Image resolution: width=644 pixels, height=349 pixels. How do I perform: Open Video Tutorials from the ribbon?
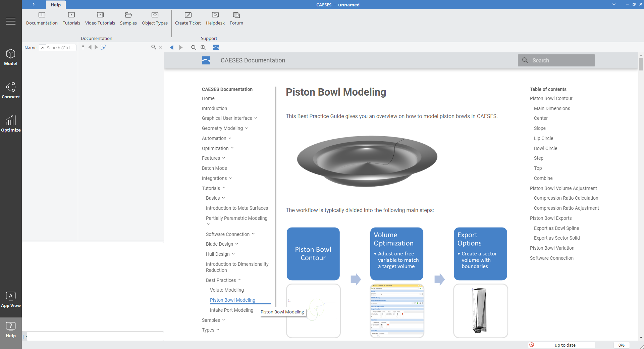pyautogui.click(x=100, y=19)
